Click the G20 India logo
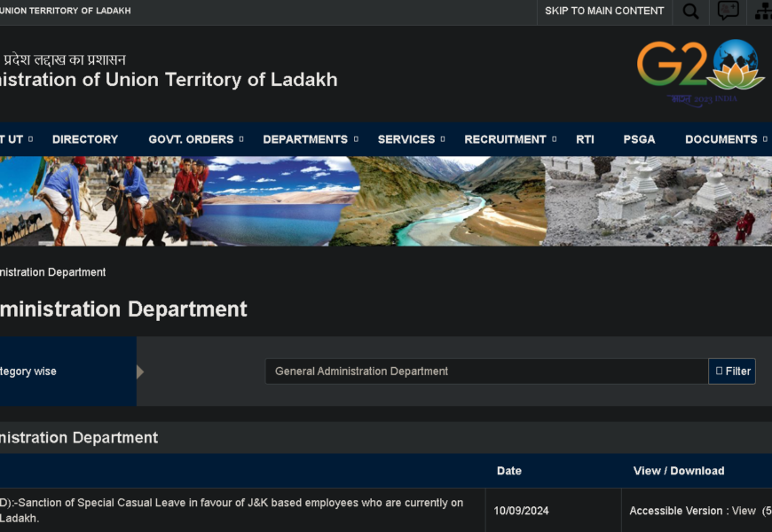Image resolution: width=772 pixels, height=532 pixels. 700,71
